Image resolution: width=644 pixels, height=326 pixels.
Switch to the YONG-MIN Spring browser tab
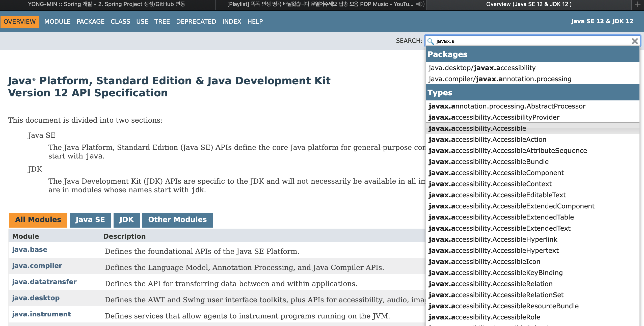pyautogui.click(x=106, y=4)
